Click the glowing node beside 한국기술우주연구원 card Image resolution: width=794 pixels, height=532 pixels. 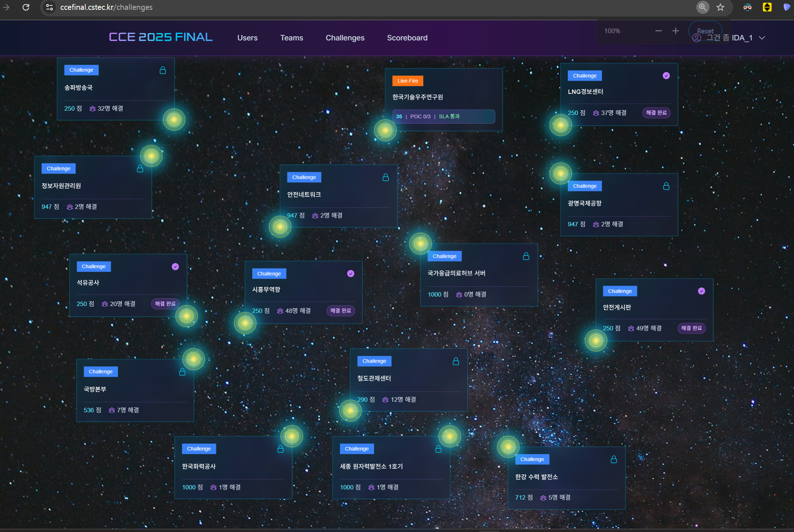coord(385,130)
